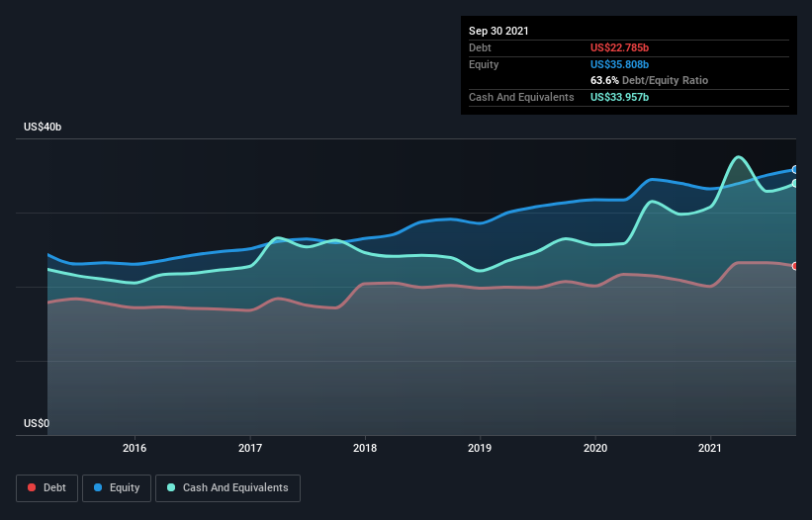
Task: Click the Sep 30 2021 tooltip date
Action: (x=498, y=31)
